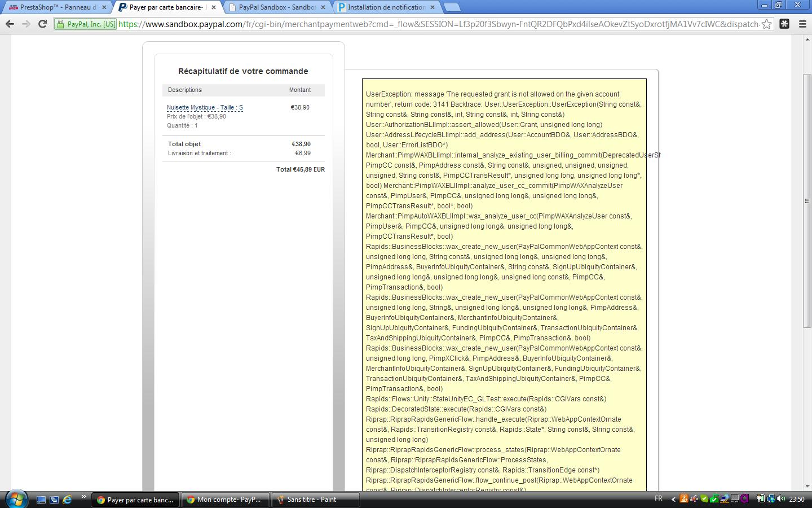Close the Installation de notification tab
812x508 pixels.
(x=433, y=7)
